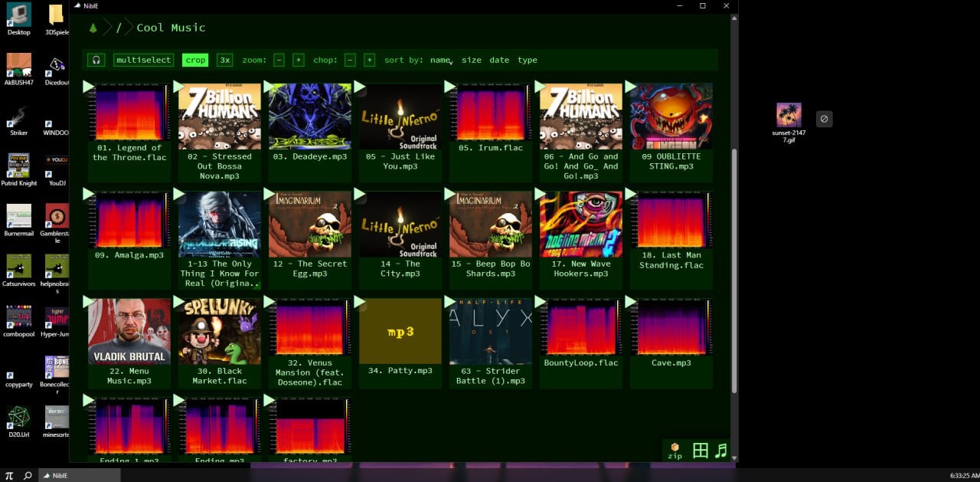The height and width of the screenshot is (482, 980).
Task: Decrease chop with the minus button
Action: click(x=350, y=60)
